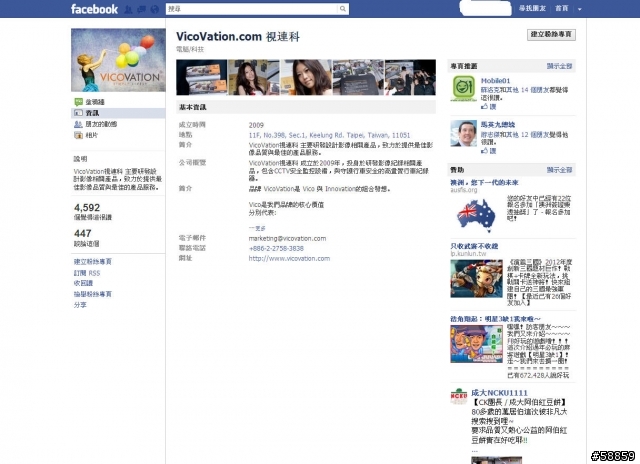Open second photo of woman in white
This screenshot has height=464, width=640.
pyautogui.click(x=254, y=77)
